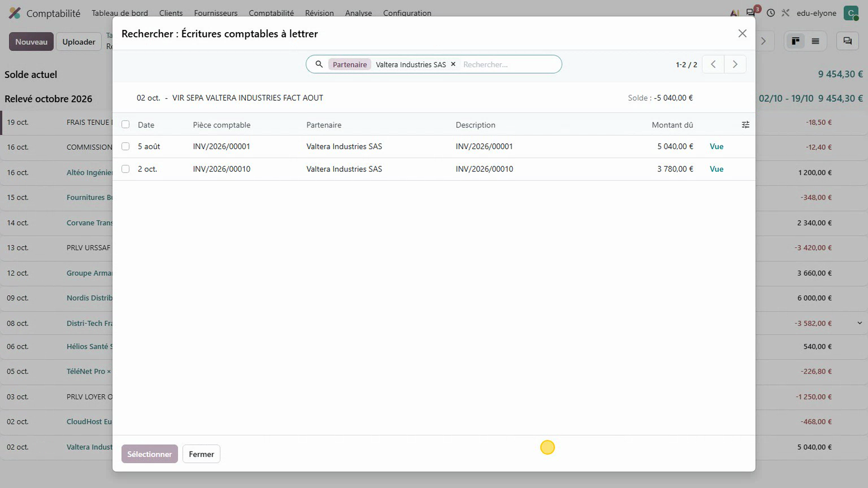Open the Tableau de bord menu
Screen dimensions: 868x488
coord(120,13)
